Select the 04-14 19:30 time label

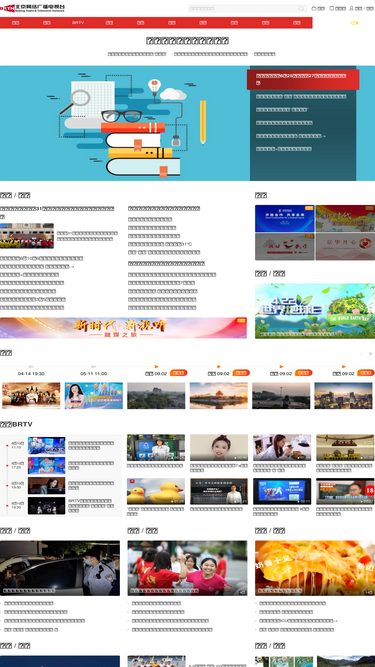[x=31, y=373]
